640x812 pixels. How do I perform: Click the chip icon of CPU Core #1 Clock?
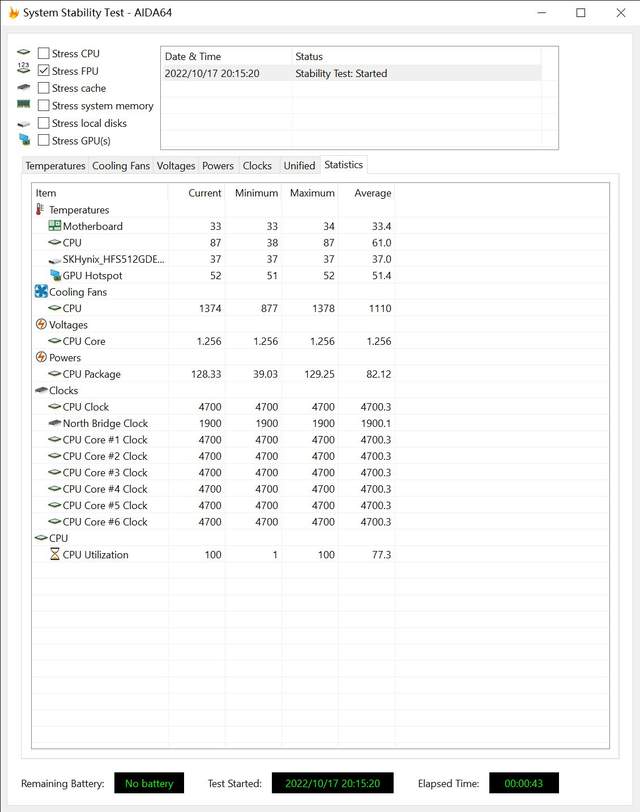[x=54, y=439]
